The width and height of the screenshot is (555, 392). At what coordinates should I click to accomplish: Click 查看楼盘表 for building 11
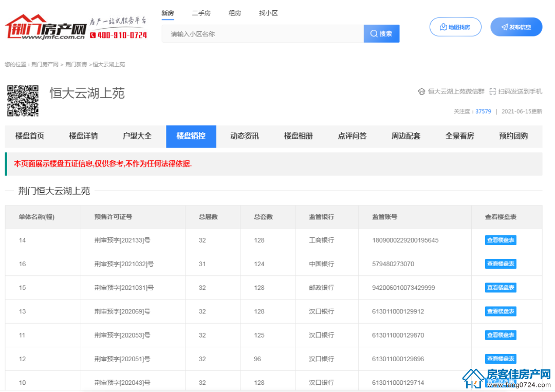pyautogui.click(x=501, y=335)
